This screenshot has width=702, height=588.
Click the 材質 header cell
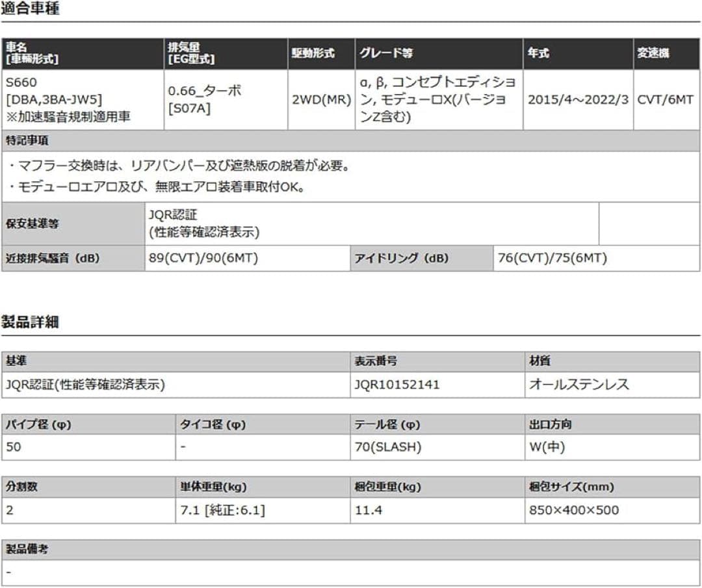pos(612,361)
